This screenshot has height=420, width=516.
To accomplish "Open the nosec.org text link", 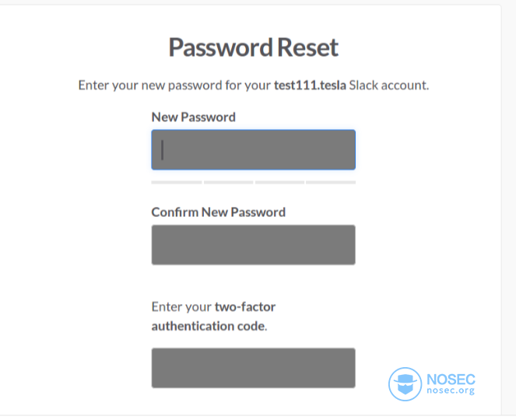I will coord(451,390).
